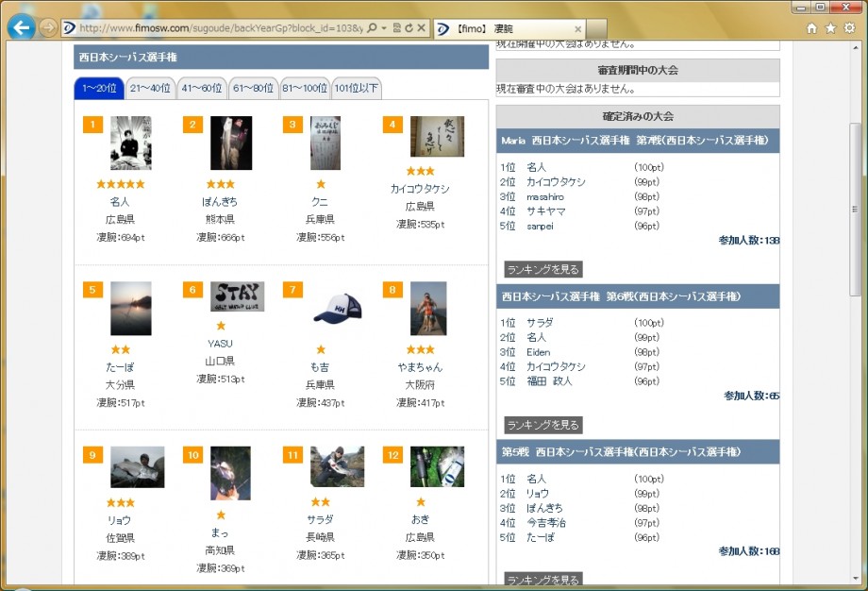This screenshot has height=591, width=868.
Task: Click the Home icon in browser toolbar
Action: 811,28
